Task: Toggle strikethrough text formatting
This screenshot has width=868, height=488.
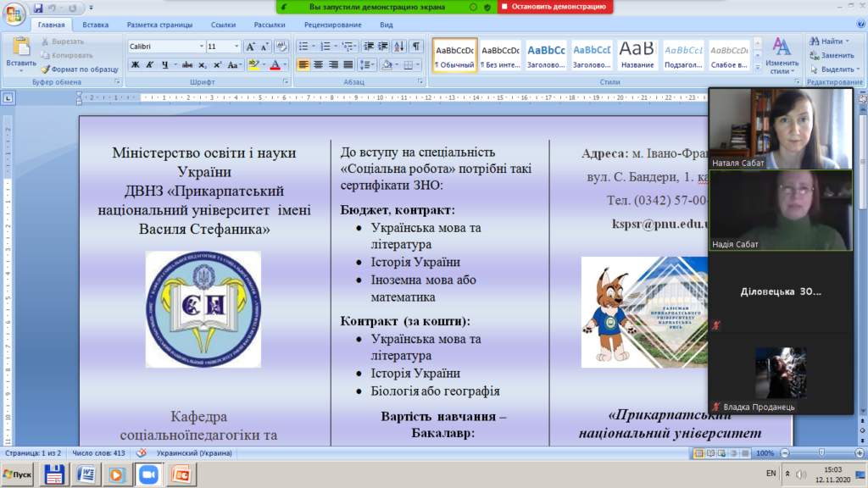Action: [187, 64]
